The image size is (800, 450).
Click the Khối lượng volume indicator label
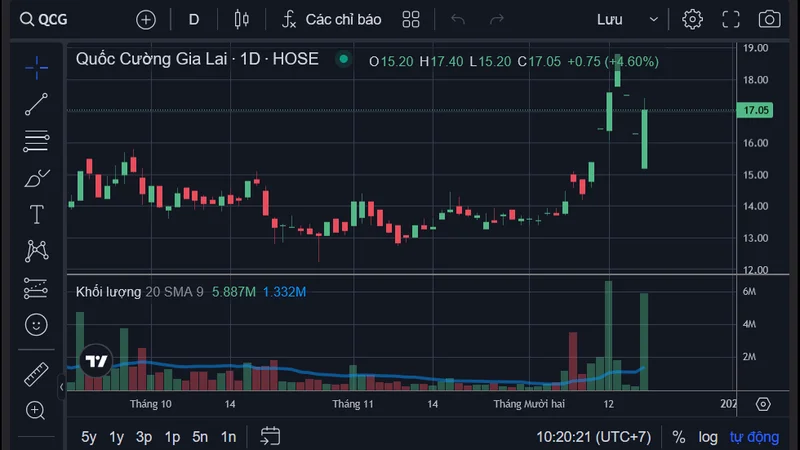click(108, 292)
